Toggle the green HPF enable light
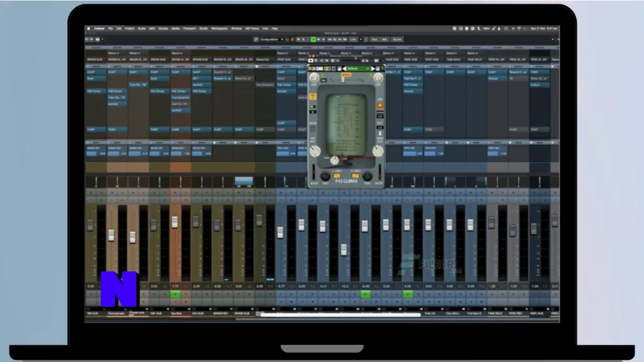Screen dimensions: 644x362 coord(322,75)
